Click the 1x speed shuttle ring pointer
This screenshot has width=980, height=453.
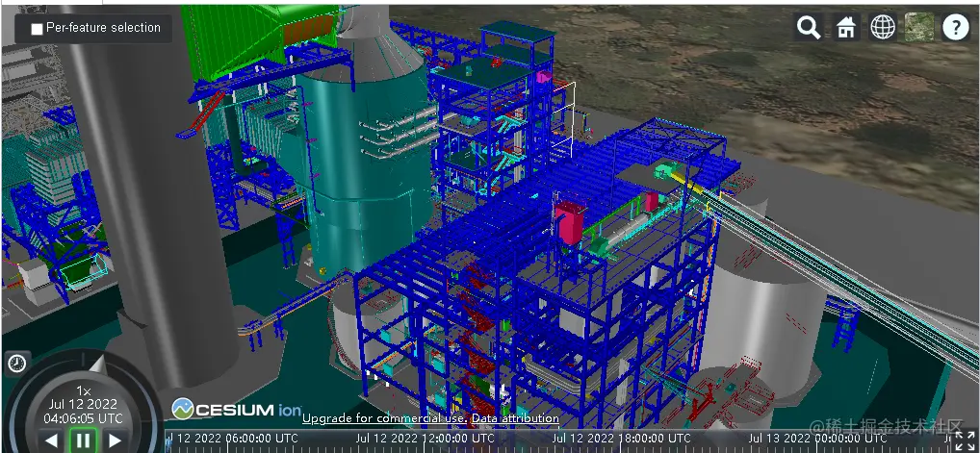click(x=99, y=364)
